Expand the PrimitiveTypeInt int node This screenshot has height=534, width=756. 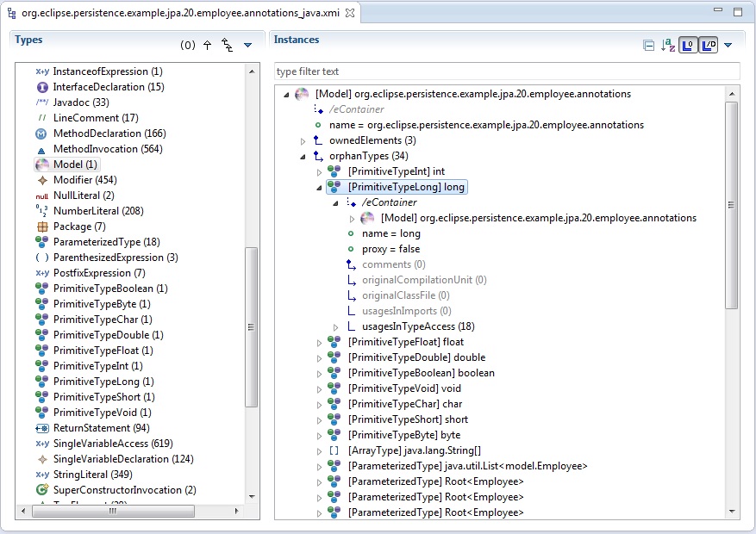tap(319, 172)
